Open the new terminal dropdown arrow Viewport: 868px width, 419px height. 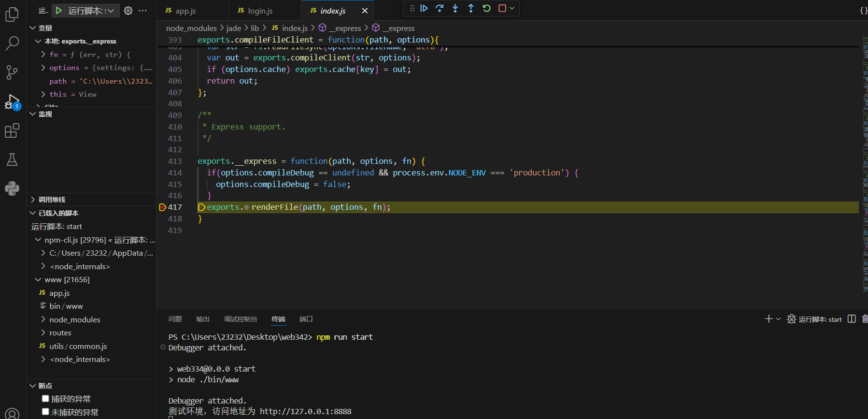[x=778, y=319]
